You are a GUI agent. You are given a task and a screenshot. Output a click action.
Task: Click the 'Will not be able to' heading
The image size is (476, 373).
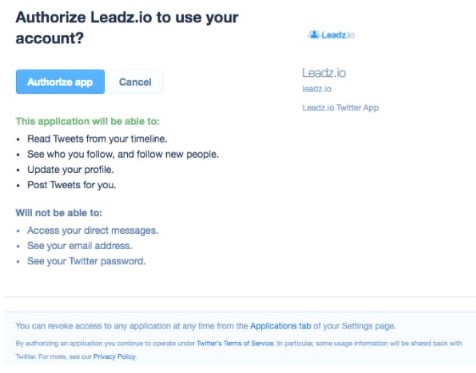(x=59, y=212)
